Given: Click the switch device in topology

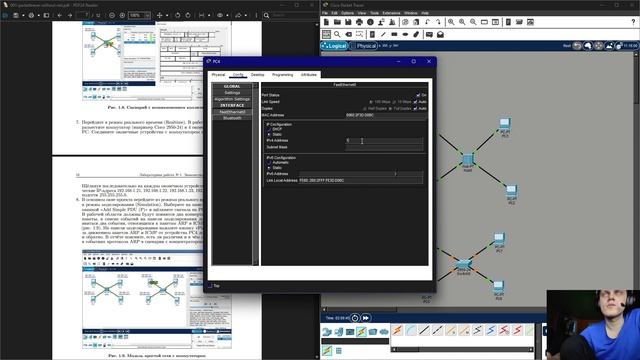Looking at the screenshot, I should click(464, 264).
